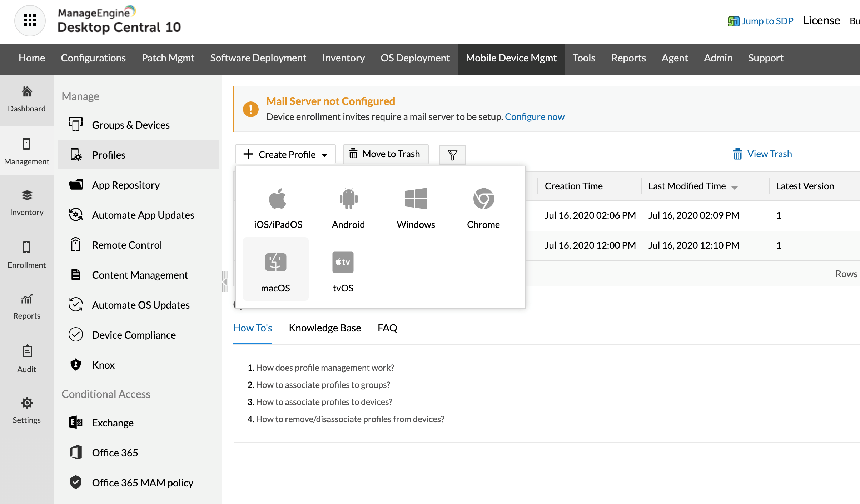The width and height of the screenshot is (860, 504).
Task: Sort by Last Modified Time arrow
Action: (x=735, y=187)
